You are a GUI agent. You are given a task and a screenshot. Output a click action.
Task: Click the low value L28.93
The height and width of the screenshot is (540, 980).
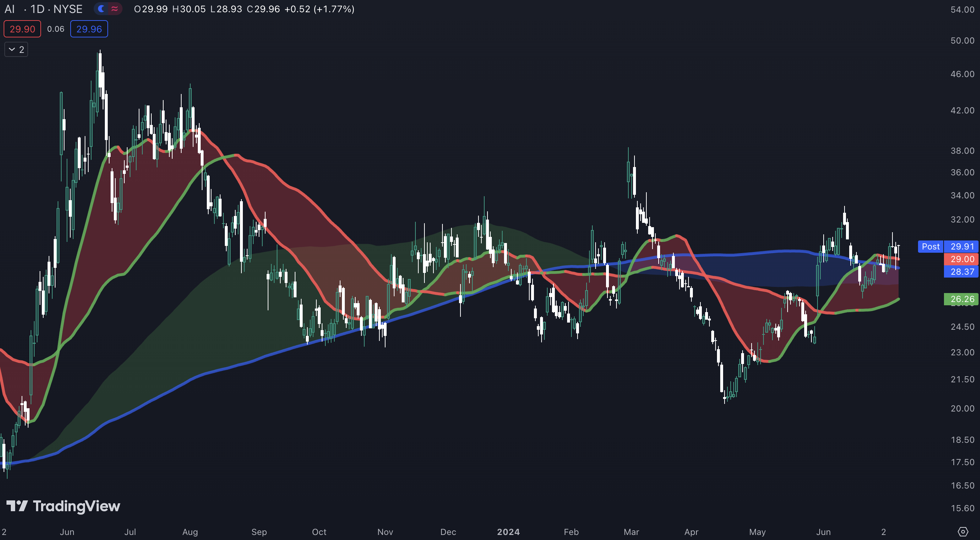coord(226,9)
